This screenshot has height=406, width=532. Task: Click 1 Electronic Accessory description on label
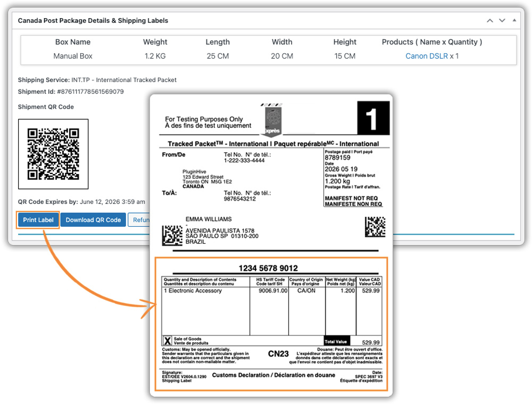coord(193,291)
